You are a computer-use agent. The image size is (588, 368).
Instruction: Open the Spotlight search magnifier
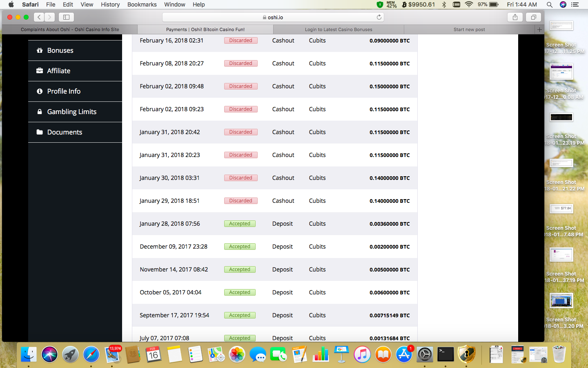coord(550,4)
